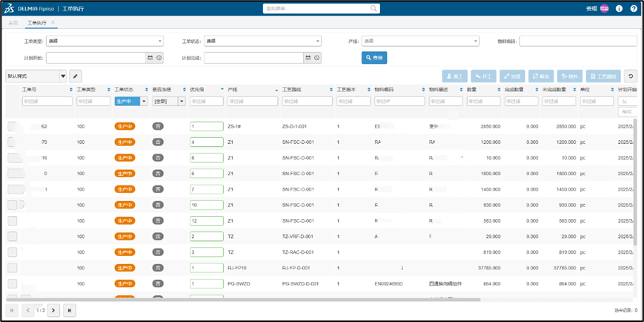
Task: Go to previous page of results
Action: click(28, 310)
